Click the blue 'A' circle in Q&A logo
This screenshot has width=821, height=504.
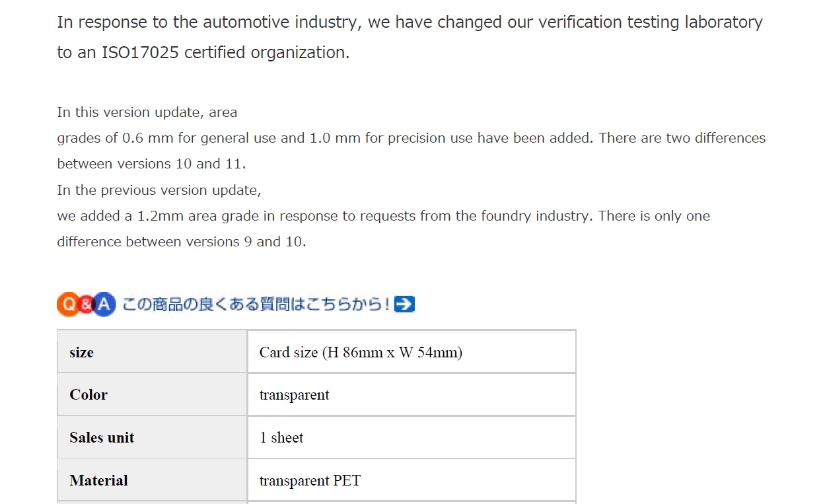pyautogui.click(x=104, y=305)
